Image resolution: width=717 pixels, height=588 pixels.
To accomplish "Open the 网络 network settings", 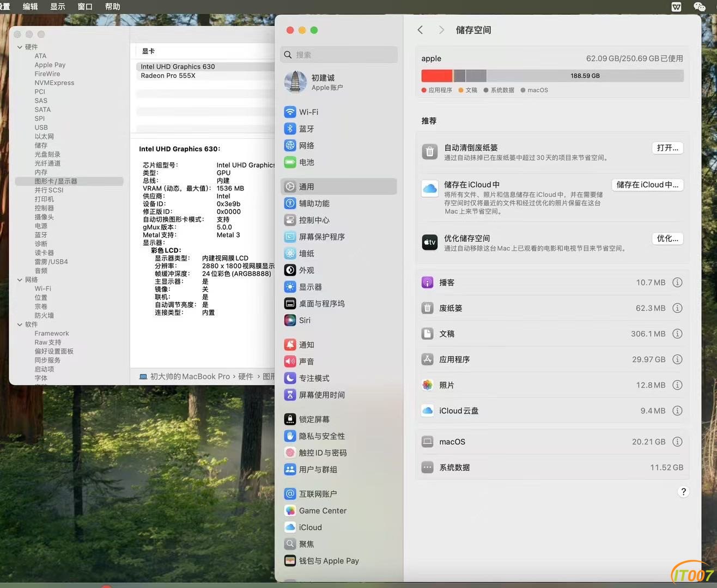I will pyautogui.click(x=339, y=145).
